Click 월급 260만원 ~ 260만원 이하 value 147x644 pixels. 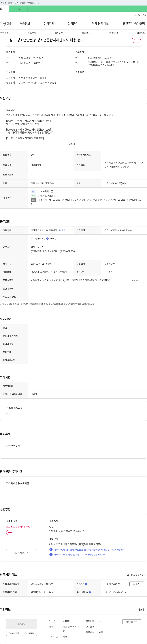pyautogui.click(x=119, y=230)
